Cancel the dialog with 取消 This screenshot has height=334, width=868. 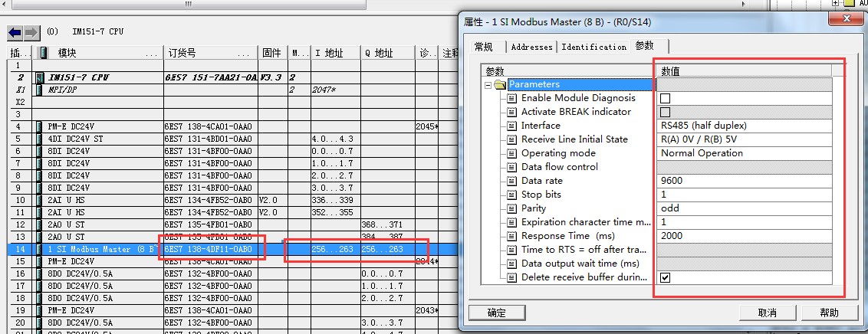point(768,313)
